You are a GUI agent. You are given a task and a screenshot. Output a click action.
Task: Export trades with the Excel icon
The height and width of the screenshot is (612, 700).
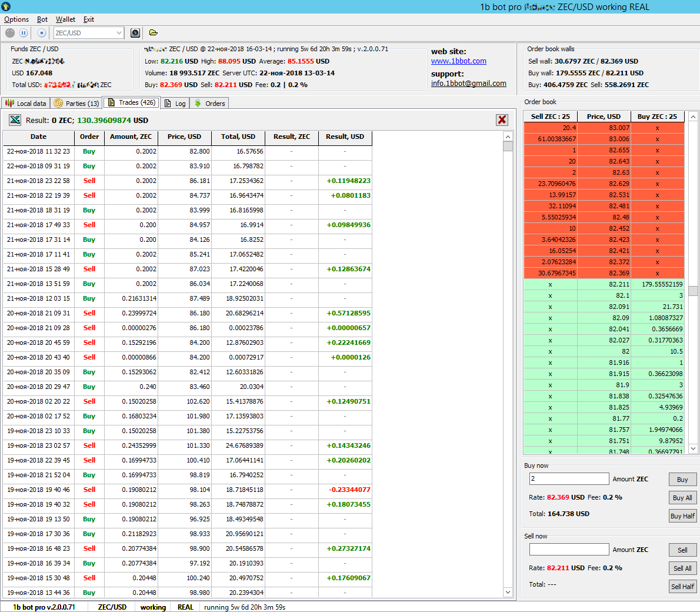pyautogui.click(x=15, y=120)
